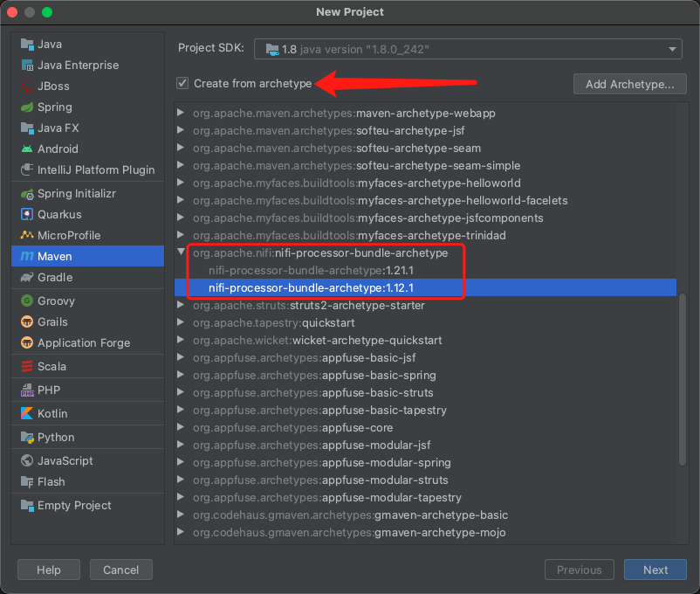Click the archetype list vertical scrollbar

coord(683,380)
